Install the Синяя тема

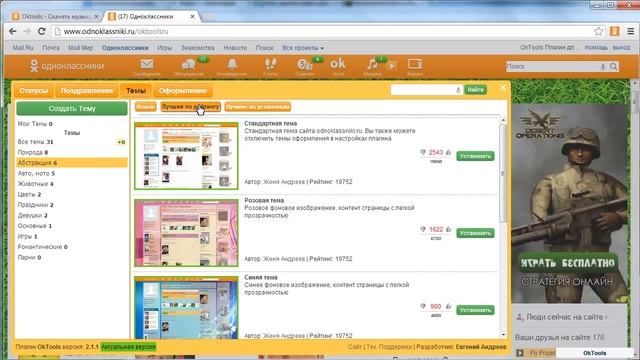(475, 310)
